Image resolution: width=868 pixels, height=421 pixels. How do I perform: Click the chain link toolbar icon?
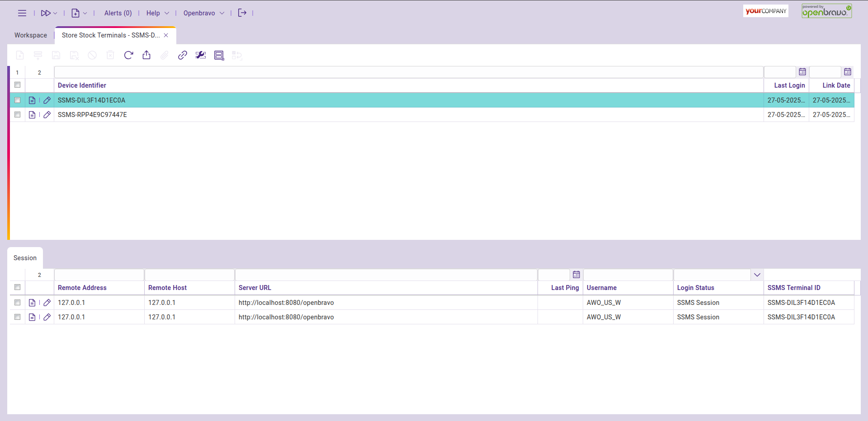[x=183, y=55]
